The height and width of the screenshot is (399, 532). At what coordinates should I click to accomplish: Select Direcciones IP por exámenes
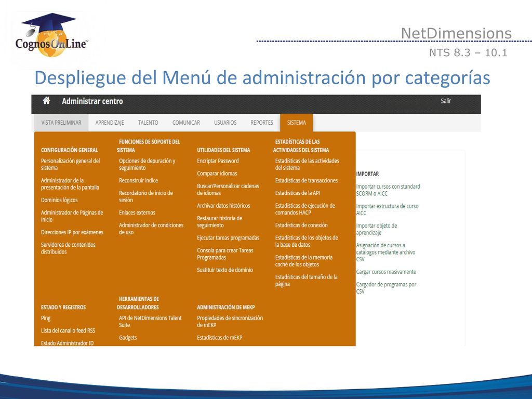click(72, 232)
